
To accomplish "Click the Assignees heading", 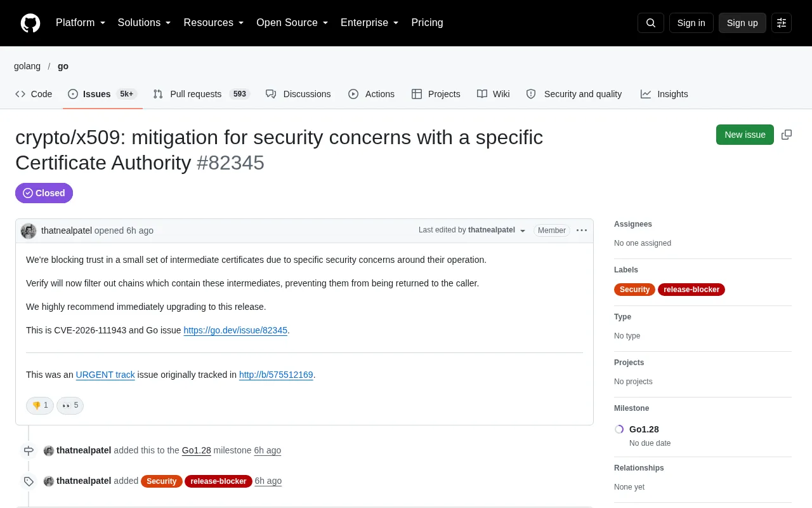I will pos(633,224).
